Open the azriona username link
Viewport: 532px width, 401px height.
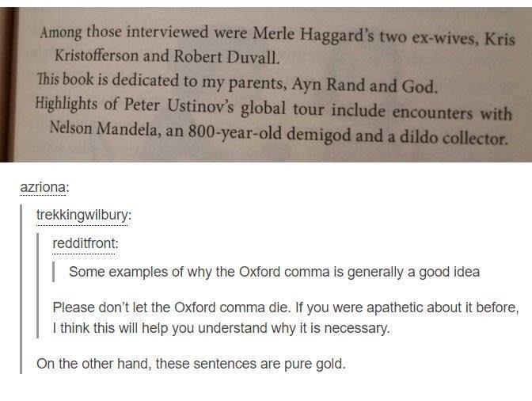(x=43, y=187)
